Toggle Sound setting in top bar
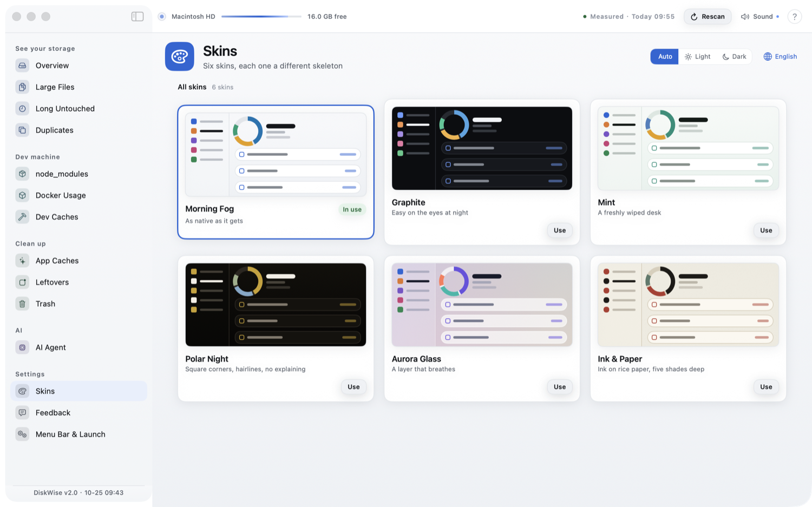This screenshot has width=812, height=507. coord(760,17)
